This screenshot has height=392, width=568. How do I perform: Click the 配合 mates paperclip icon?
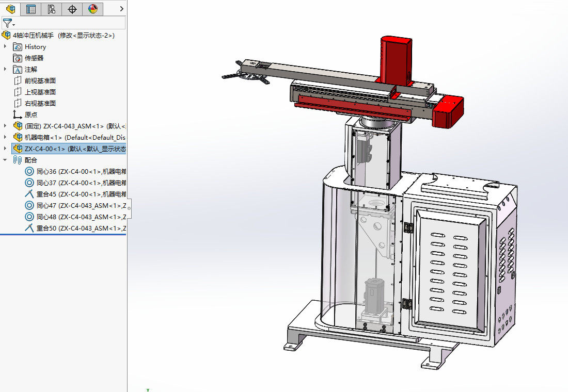pos(18,160)
